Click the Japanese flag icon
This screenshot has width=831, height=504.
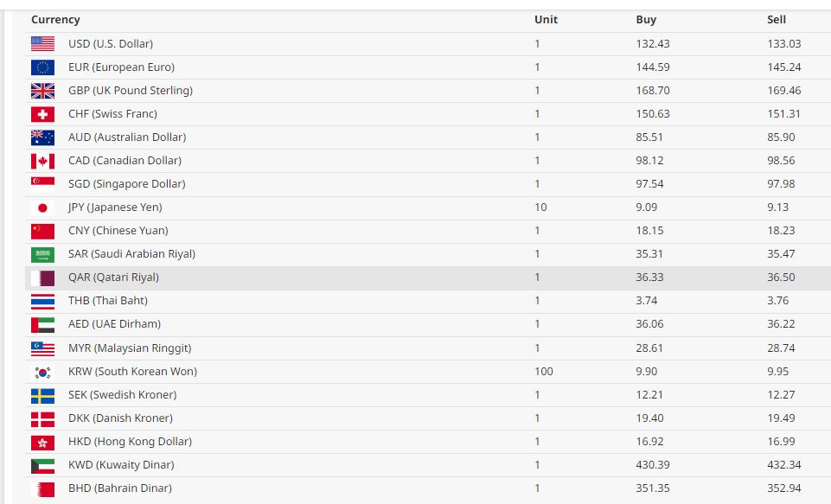[42, 207]
